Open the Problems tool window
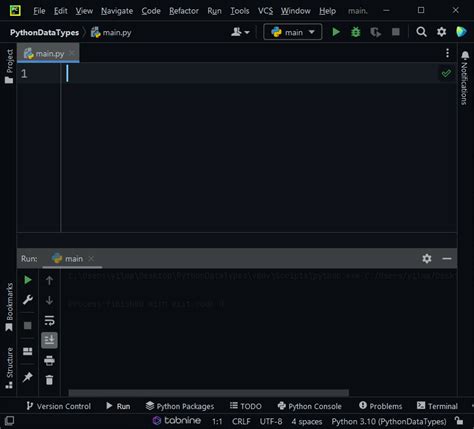Screen dimensions: 474x429 [380, 406]
